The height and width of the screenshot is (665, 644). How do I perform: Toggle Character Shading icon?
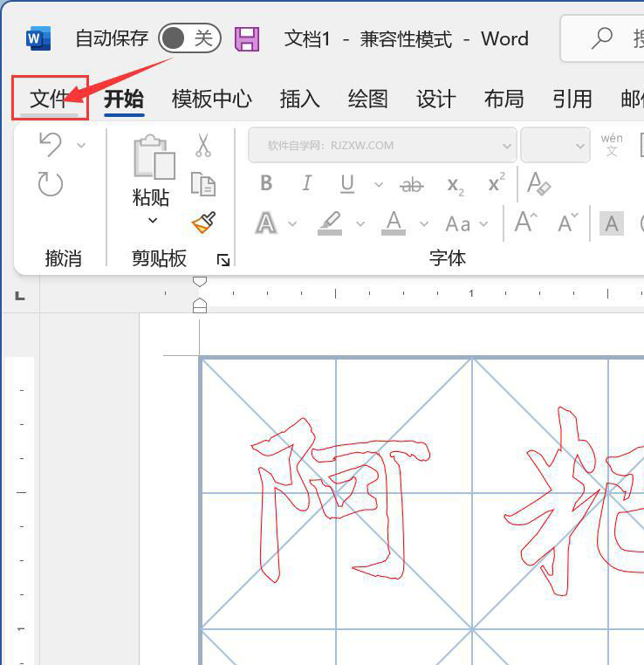tap(612, 223)
